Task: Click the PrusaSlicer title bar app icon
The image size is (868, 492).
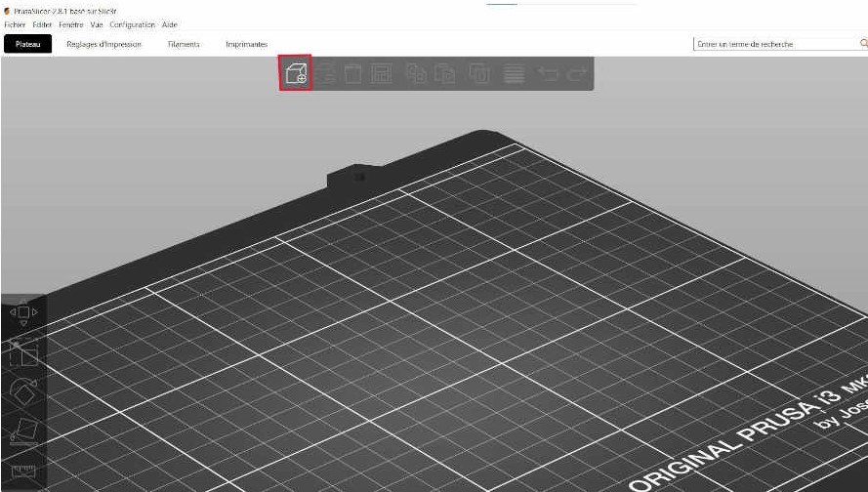Action: point(7,11)
